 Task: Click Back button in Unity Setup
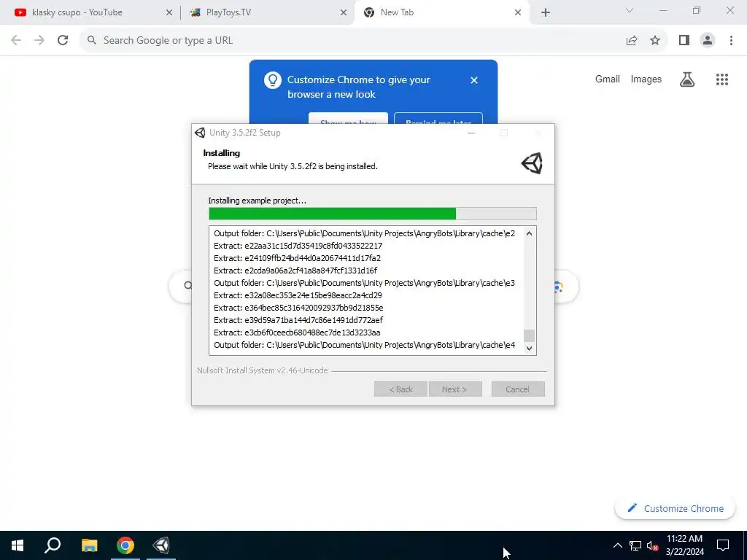[x=400, y=389]
